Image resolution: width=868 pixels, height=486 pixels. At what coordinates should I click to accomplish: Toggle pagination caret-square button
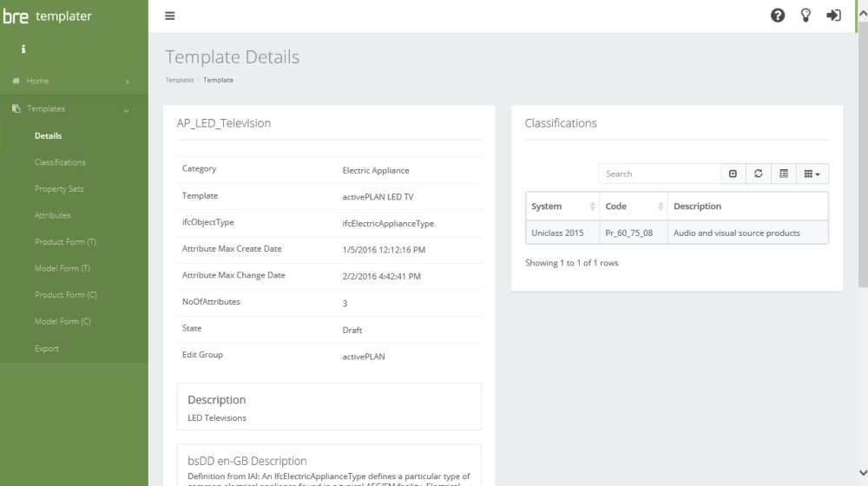[x=733, y=174]
